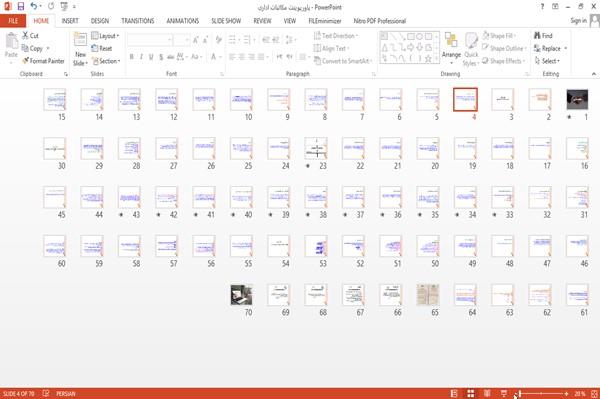Click Sign in link
This screenshot has width=600, height=399.
579,21
